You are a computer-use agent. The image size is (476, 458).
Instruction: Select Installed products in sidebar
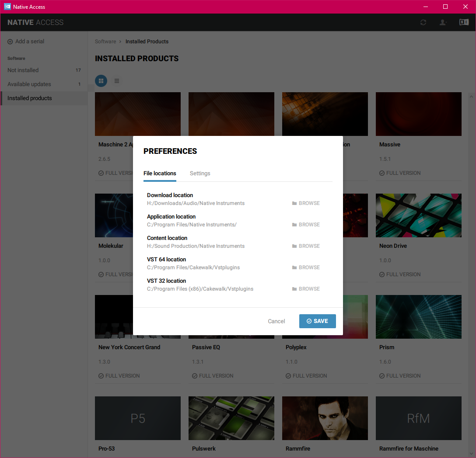point(44,98)
